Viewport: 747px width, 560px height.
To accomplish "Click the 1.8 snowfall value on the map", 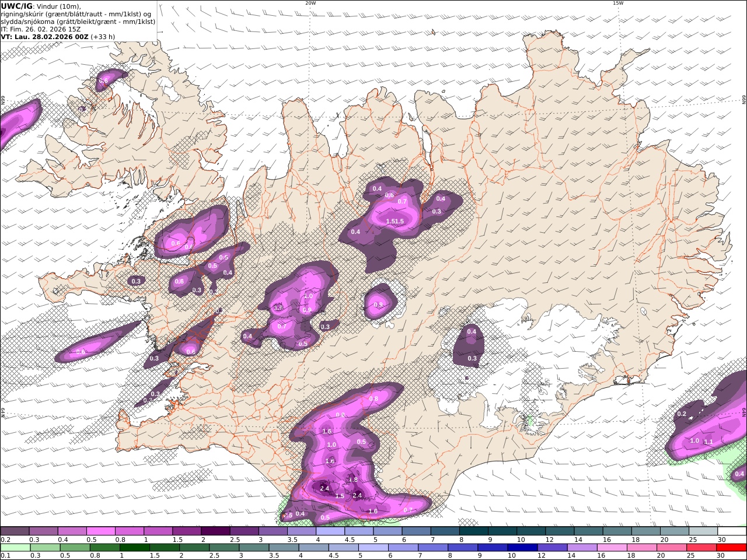I will (352, 480).
